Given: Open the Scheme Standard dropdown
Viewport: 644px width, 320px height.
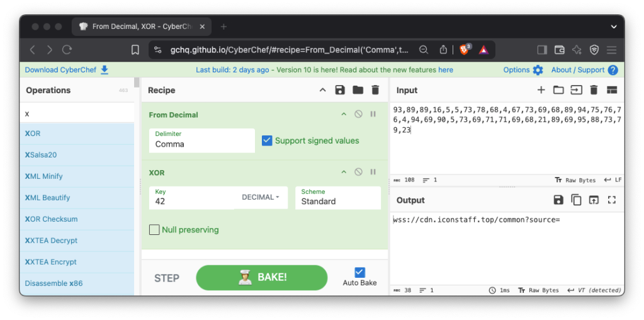Looking at the screenshot, I should coord(337,198).
